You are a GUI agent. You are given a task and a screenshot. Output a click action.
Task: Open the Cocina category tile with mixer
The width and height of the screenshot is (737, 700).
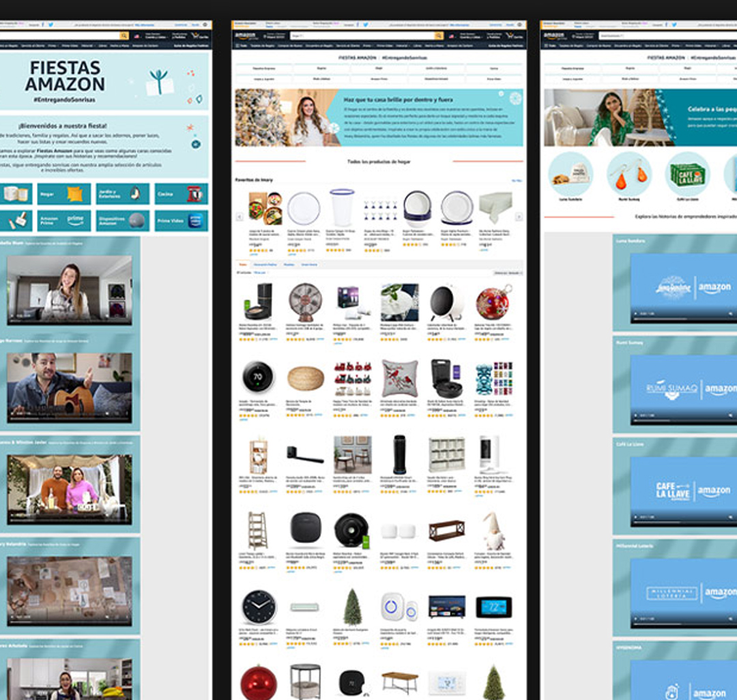[181, 194]
